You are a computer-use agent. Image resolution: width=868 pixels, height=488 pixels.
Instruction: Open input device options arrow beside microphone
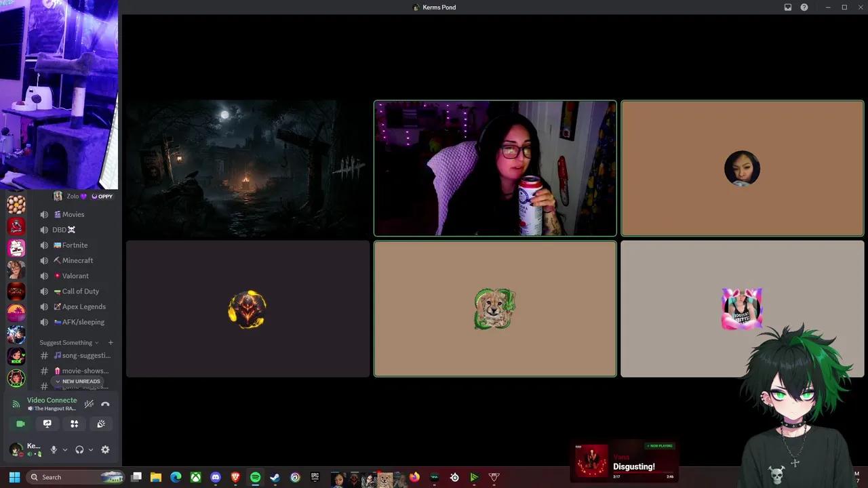click(65, 450)
